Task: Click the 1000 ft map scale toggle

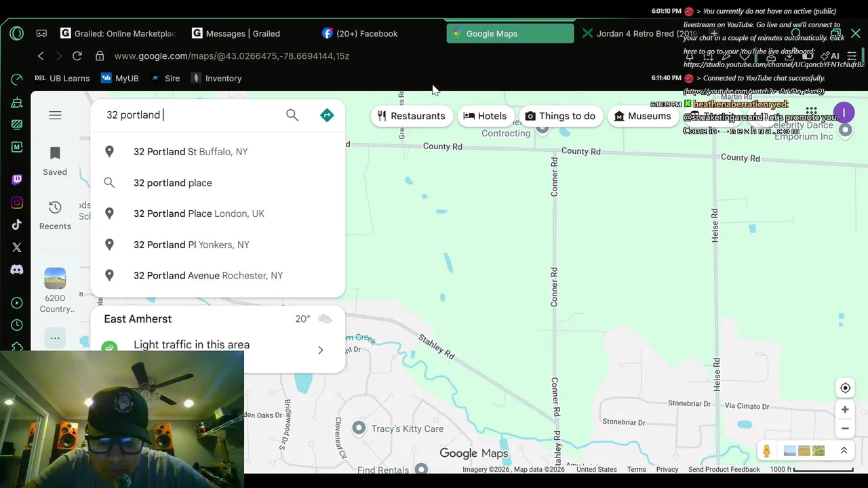Action: pos(811,470)
